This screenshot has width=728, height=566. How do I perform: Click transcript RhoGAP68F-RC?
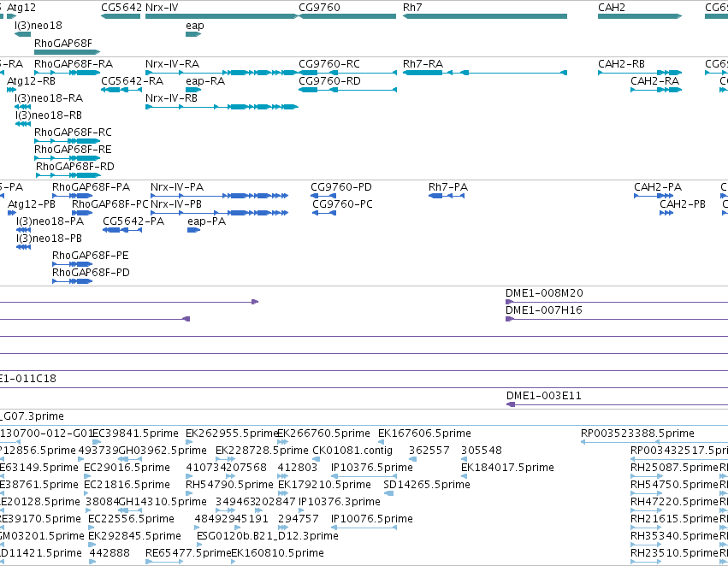pyautogui.click(x=73, y=133)
